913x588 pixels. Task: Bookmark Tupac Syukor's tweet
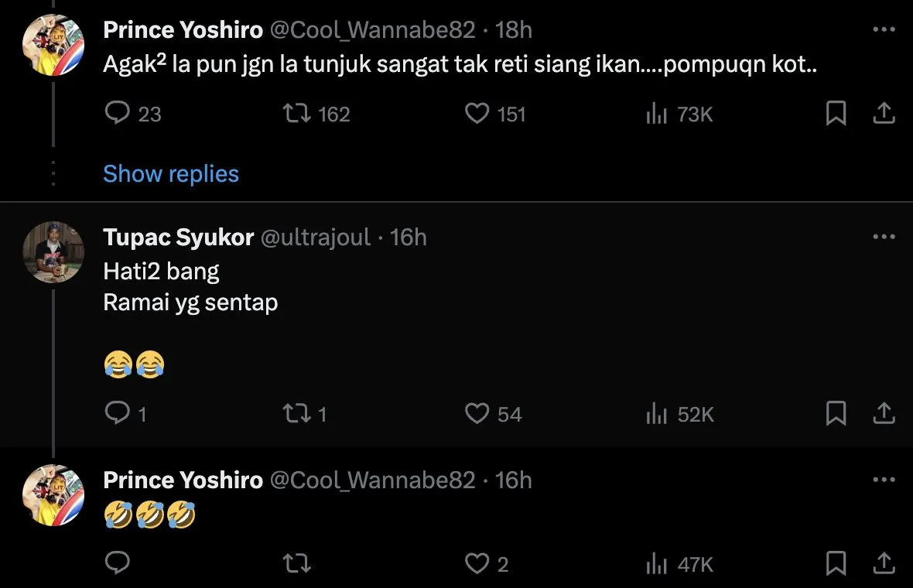click(836, 414)
